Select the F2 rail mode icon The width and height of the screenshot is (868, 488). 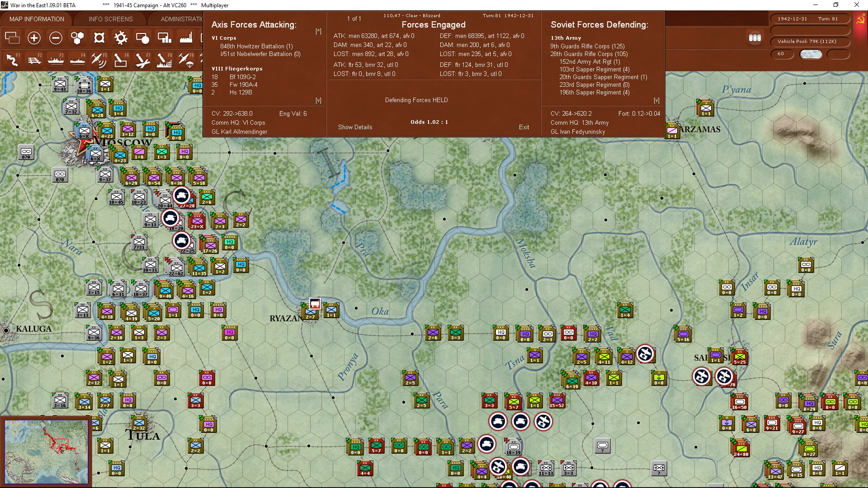click(34, 60)
